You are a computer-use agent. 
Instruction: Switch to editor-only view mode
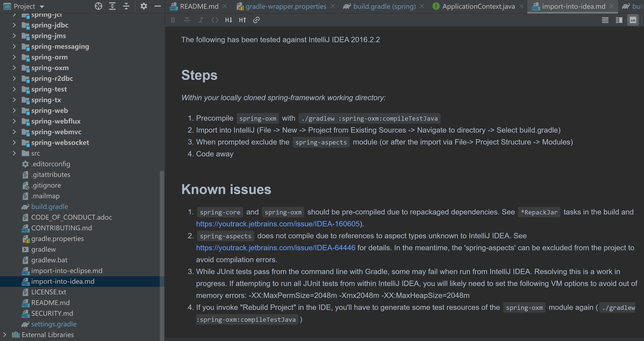coord(605,20)
